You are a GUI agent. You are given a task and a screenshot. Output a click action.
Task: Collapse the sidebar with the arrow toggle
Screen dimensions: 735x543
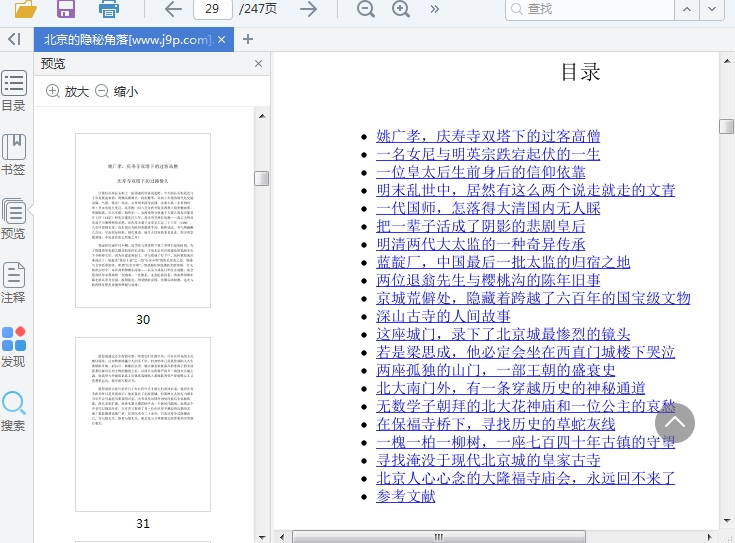click(x=14, y=39)
